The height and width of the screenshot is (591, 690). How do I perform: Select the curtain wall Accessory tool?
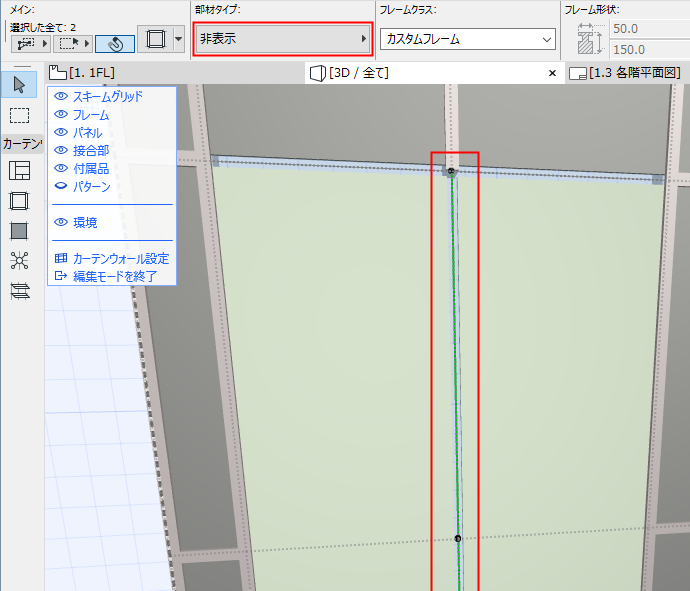click(x=19, y=290)
